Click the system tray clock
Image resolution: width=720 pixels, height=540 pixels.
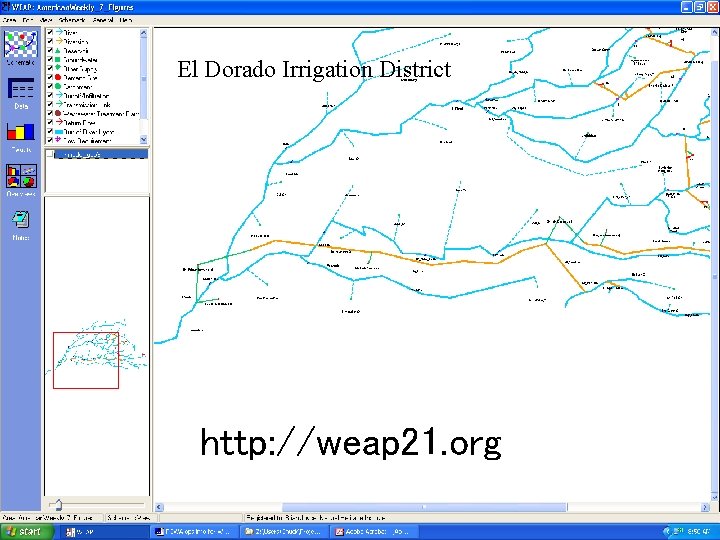[x=699, y=532]
